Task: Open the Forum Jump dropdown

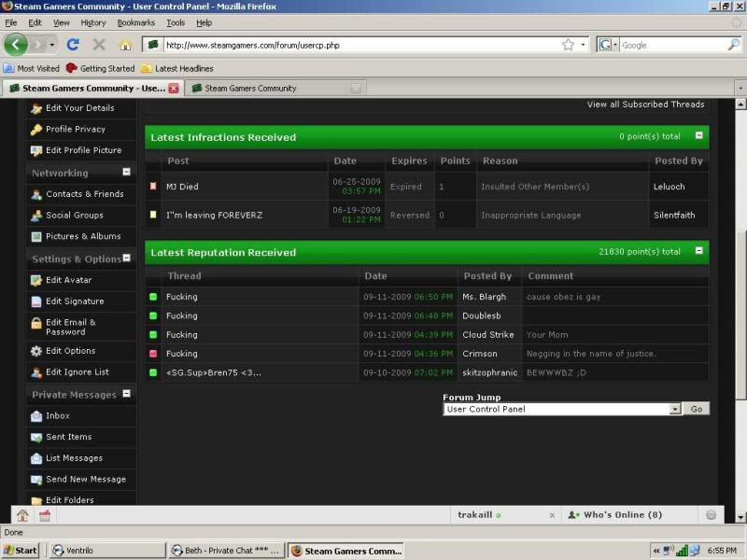Action: (562, 409)
